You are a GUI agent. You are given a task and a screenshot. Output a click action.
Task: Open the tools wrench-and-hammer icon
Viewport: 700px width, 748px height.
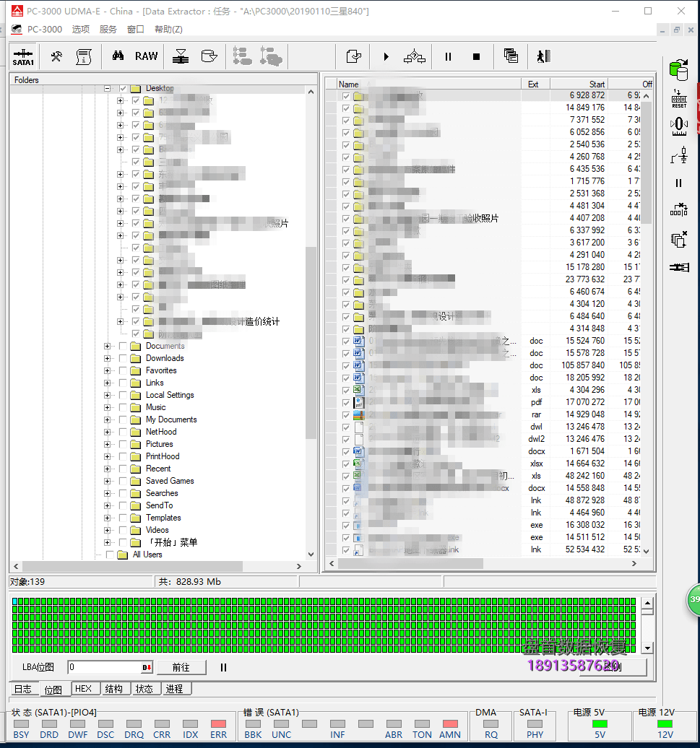pos(56,57)
